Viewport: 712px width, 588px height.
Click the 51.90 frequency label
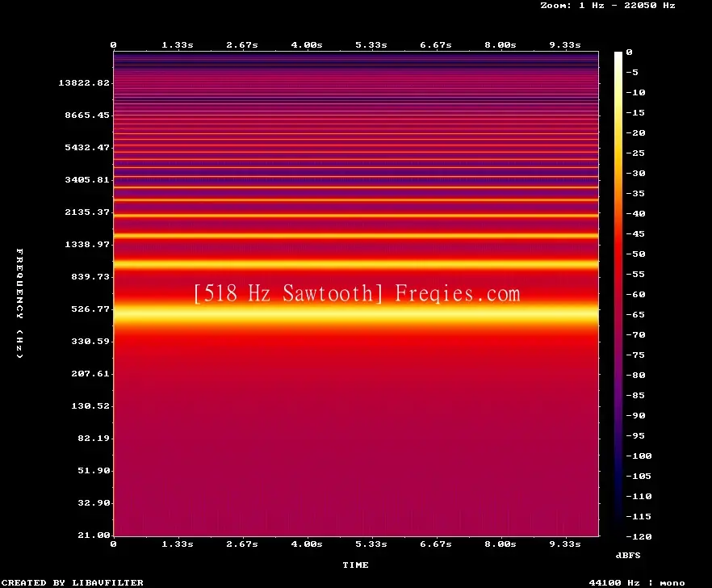tap(94, 470)
